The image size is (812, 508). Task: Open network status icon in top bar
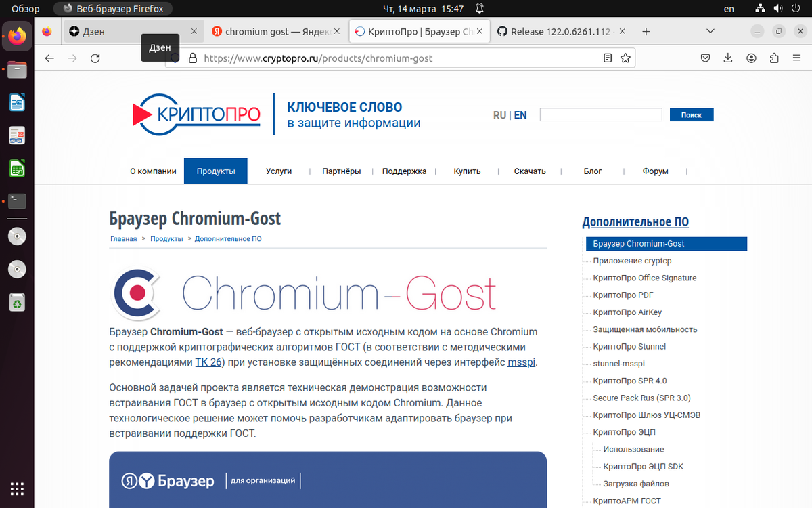[x=760, y=9]
